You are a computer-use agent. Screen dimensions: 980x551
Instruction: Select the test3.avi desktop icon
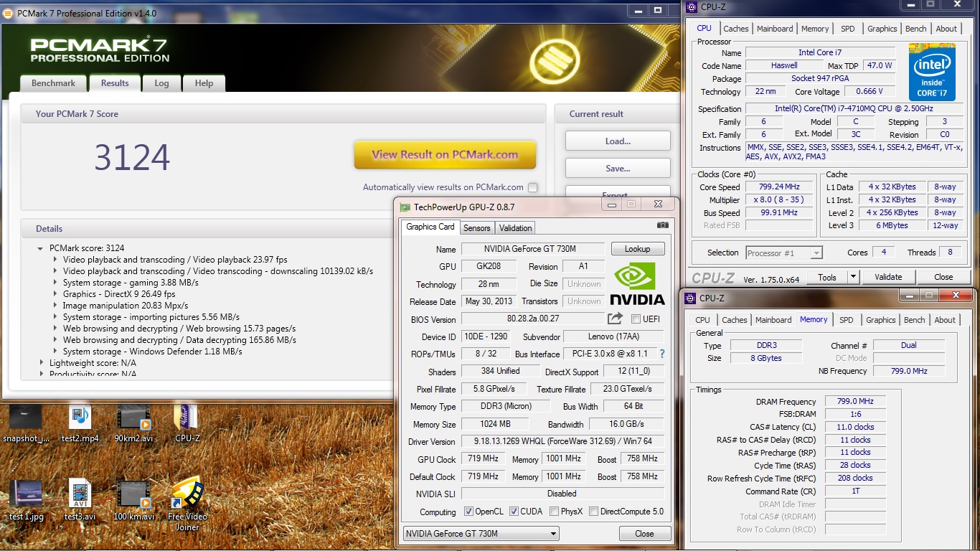80,500
